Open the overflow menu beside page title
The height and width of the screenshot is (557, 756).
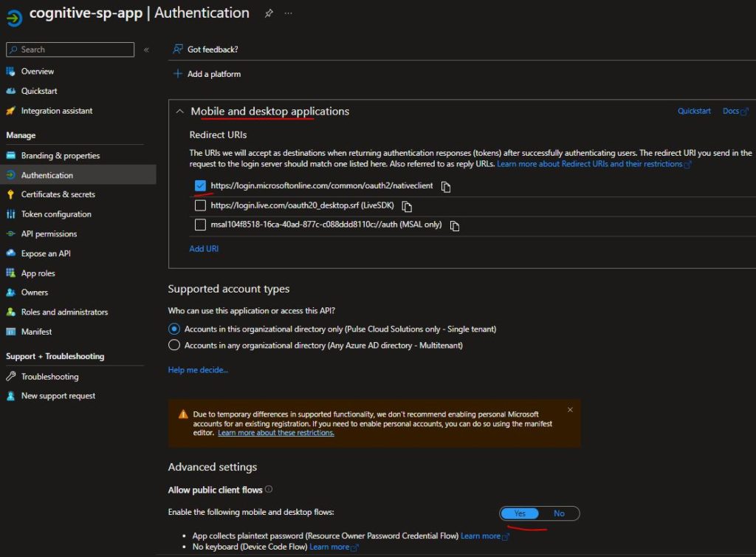[x=288, y=13]
